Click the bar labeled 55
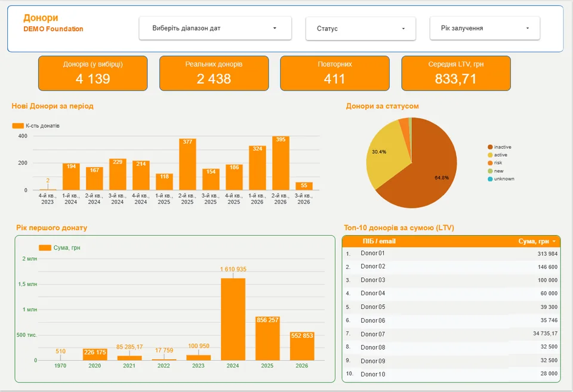Image resolution: width=573 pixels, height=392 pixels. click(304, 186)
